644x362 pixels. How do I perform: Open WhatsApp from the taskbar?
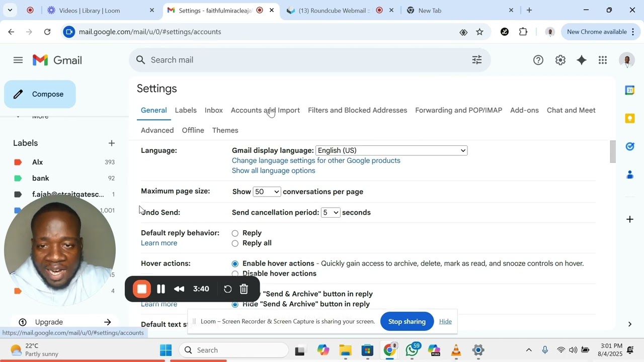(413, 350)
